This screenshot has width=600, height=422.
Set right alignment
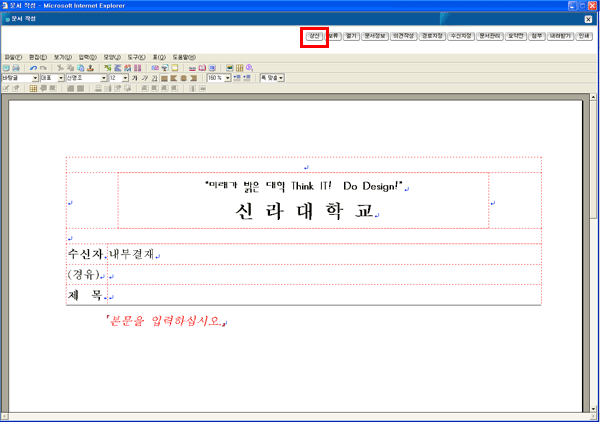194,78
